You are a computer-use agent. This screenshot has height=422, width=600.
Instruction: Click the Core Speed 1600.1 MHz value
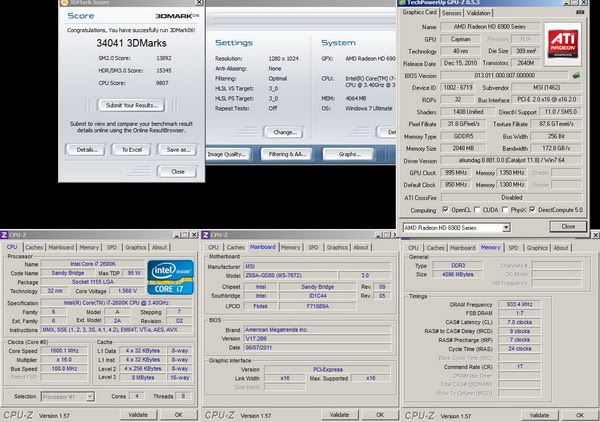pos(64,351)
